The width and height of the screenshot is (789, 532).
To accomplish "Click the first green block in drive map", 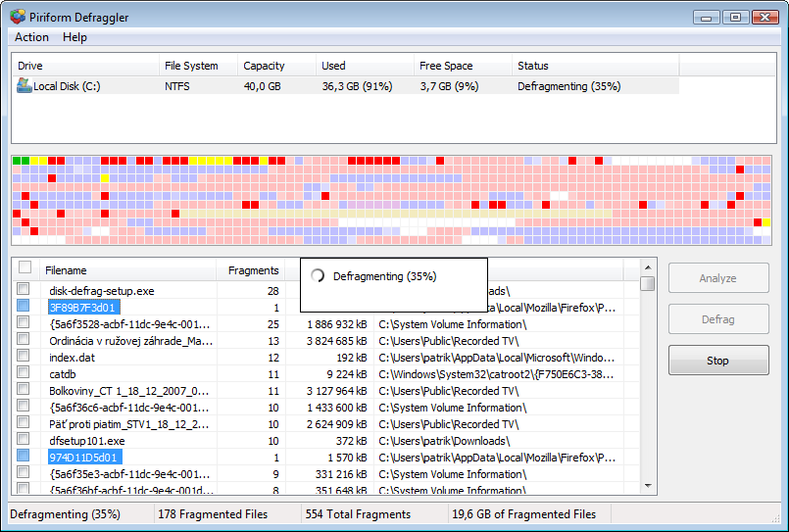I will tap(17, 161).
